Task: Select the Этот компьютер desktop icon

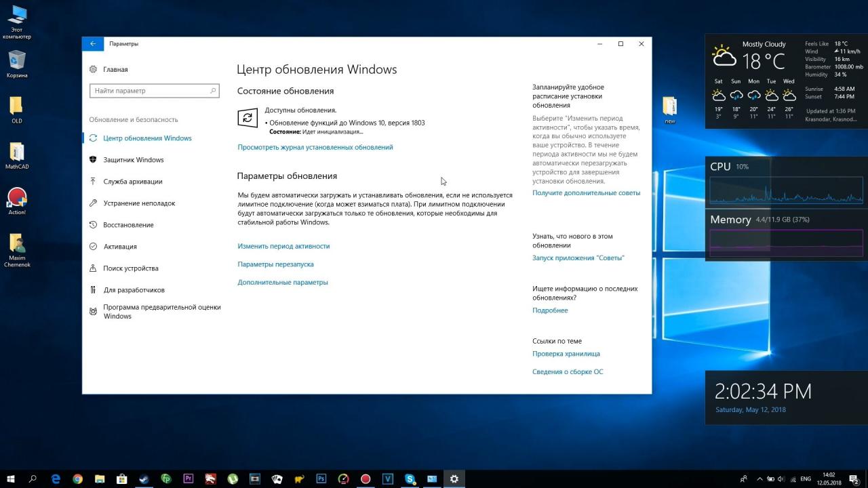Action: pyautogui.click(x=17, y=22)
